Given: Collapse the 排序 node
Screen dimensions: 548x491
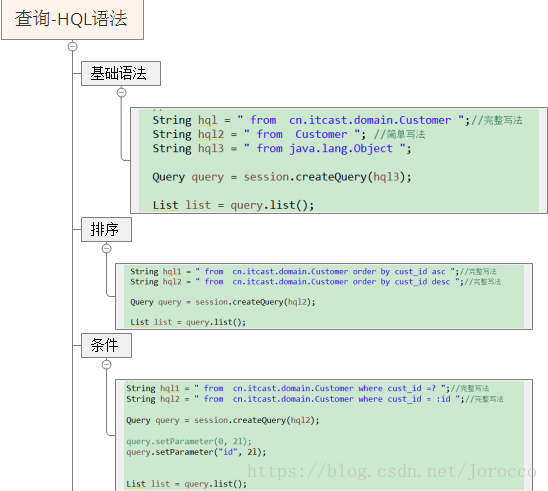Looking at the screenshot, I should 107,248.
